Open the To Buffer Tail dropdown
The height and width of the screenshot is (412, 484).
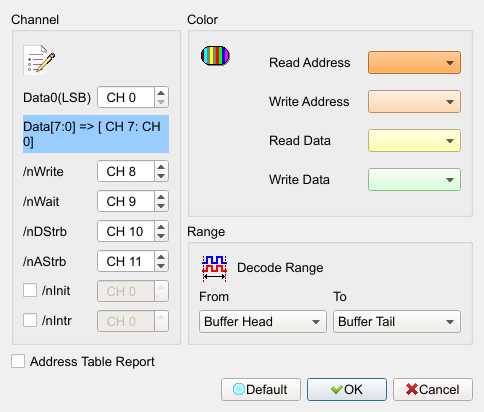(397, 322)
